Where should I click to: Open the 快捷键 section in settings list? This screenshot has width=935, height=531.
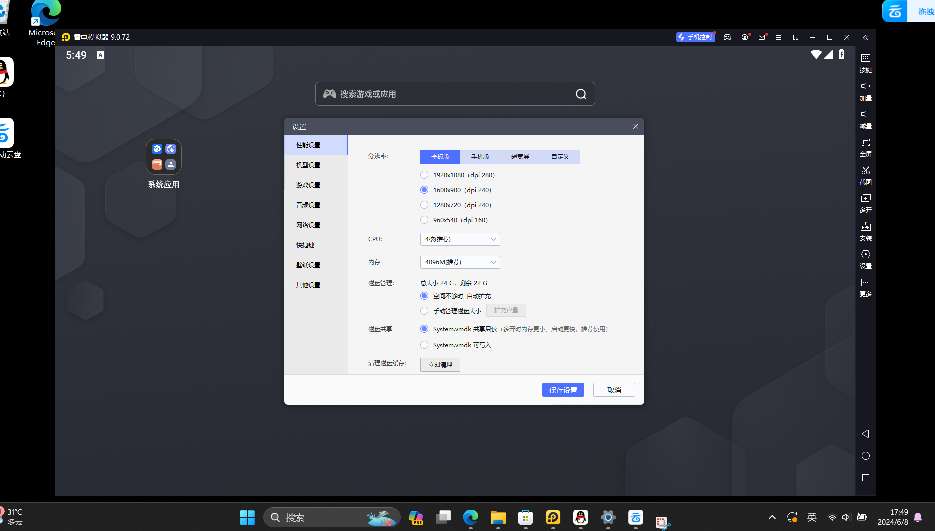pos(305,245)
